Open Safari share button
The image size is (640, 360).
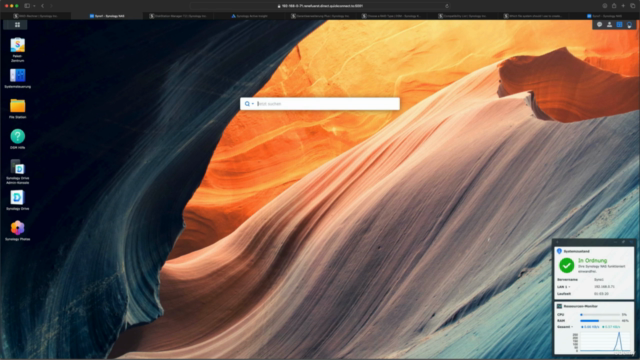[614, 6]
